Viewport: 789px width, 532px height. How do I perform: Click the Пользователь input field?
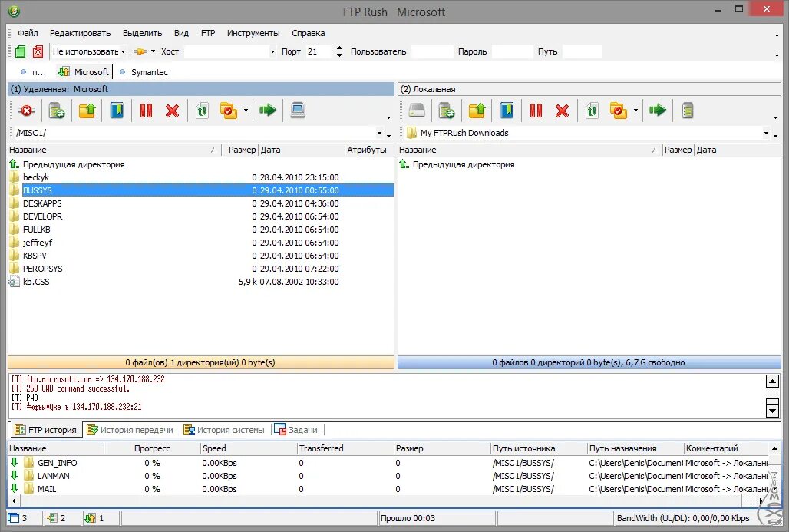pyautogui.click(x=432, y=51)
